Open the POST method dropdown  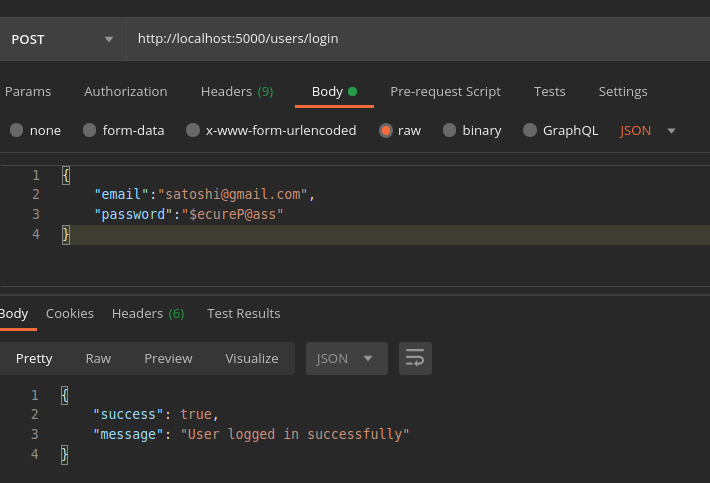[61, 39]
